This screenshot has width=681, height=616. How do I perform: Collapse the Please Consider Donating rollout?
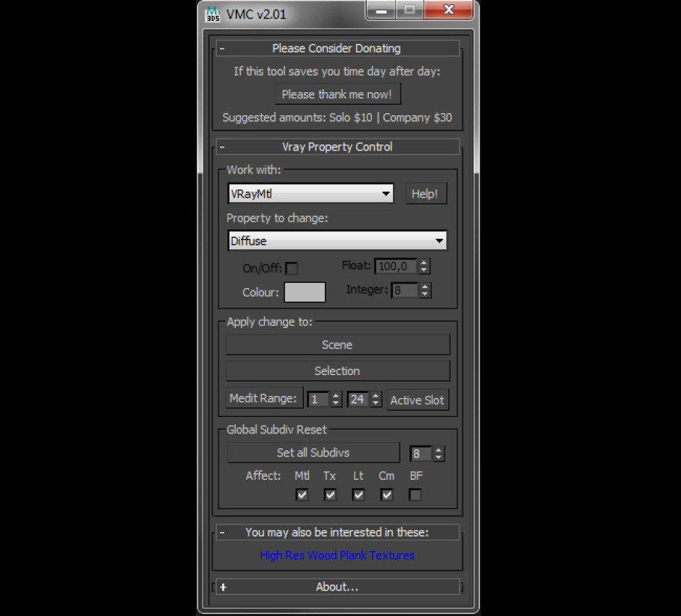click(338, 48)
